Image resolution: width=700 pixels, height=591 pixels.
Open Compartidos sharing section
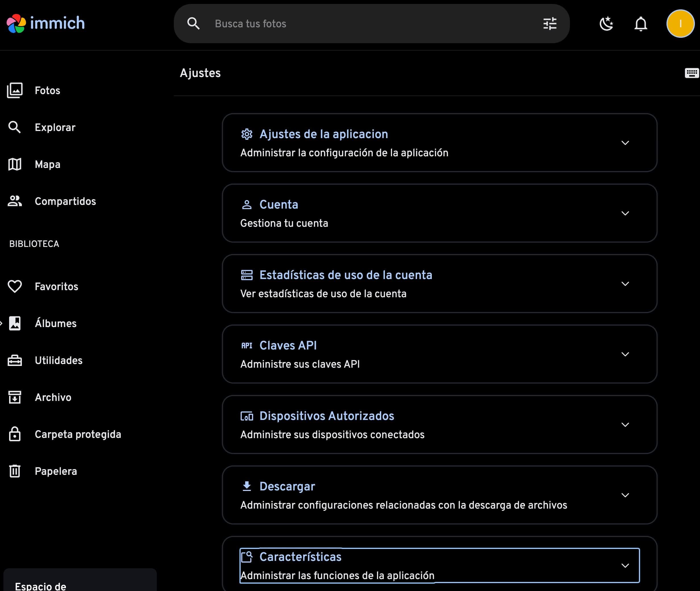pos(65,201)
